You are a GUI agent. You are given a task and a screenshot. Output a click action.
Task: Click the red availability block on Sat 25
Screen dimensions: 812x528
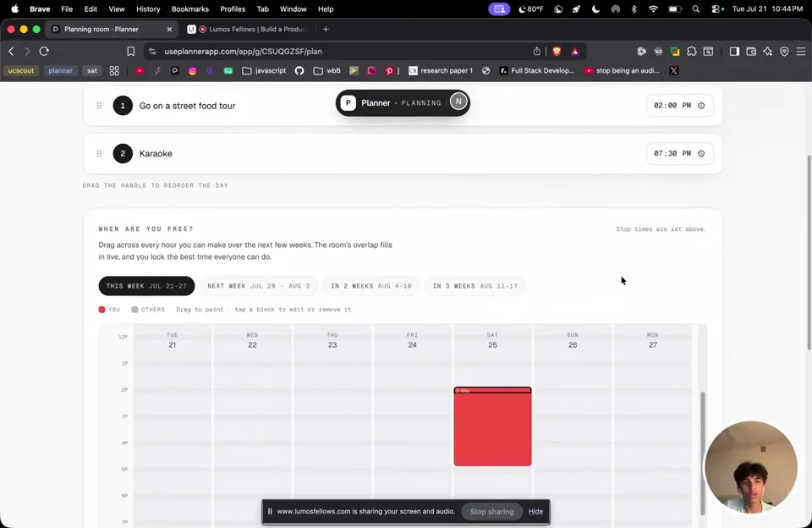click(492, 426)
